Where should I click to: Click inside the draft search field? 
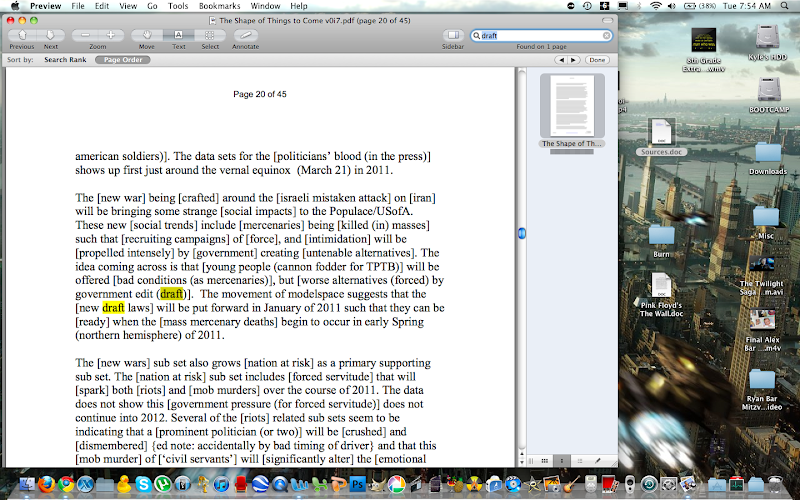point(541,36)
